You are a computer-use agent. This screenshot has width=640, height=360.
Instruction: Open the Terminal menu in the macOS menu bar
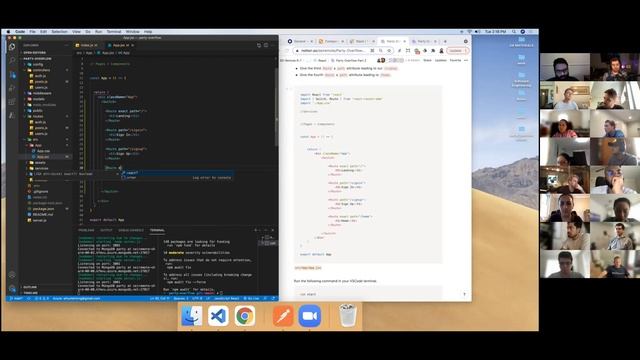coord(114,31)
